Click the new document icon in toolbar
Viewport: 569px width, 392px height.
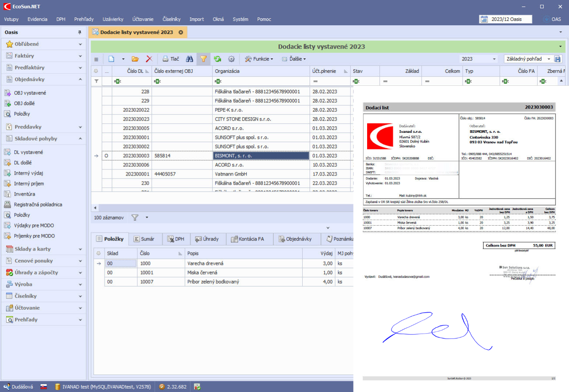(112, 59)
